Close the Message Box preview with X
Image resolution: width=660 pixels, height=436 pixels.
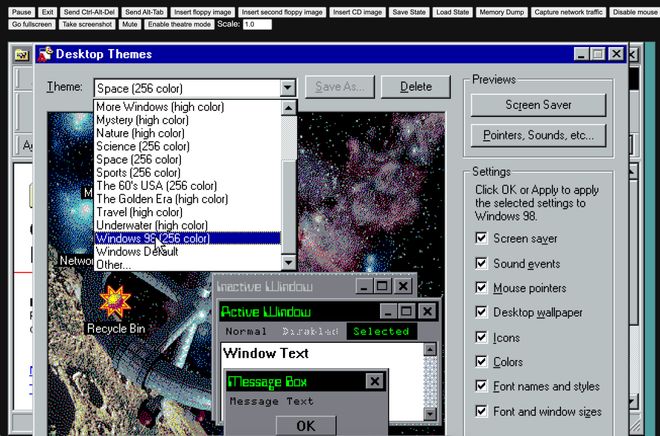coord(373,381)
